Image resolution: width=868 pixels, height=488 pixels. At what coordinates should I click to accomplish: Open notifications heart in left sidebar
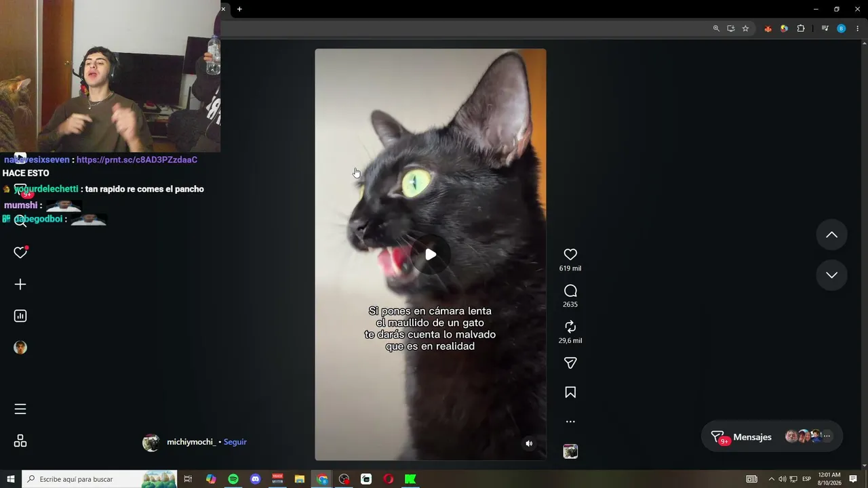(20, 252)
